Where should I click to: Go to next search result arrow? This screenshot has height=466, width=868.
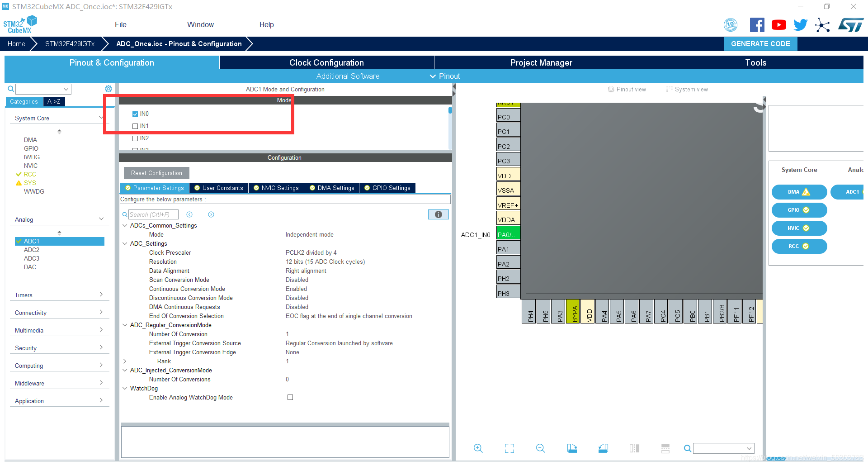pyautogui.click(x=211, y=214)
